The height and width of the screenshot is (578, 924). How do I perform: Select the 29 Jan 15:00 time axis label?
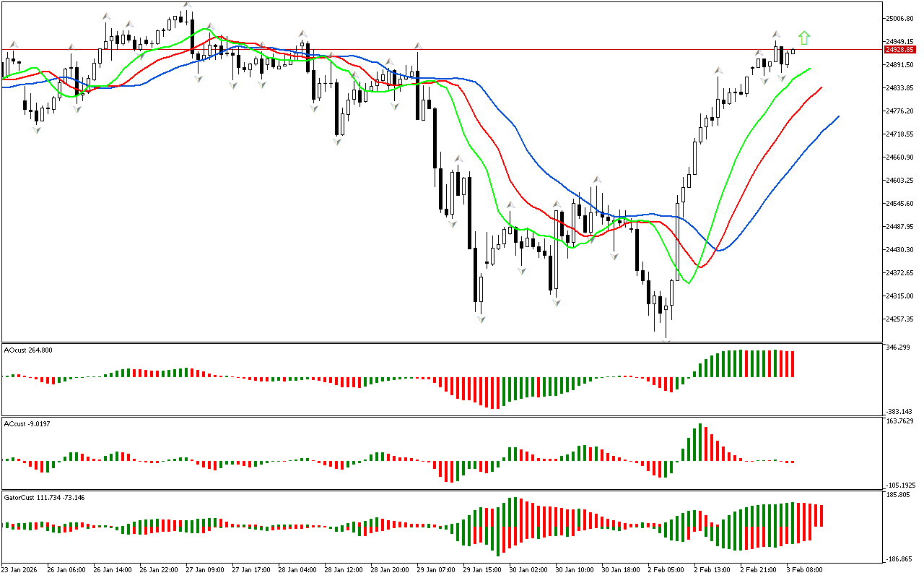[x=481, y=569]
